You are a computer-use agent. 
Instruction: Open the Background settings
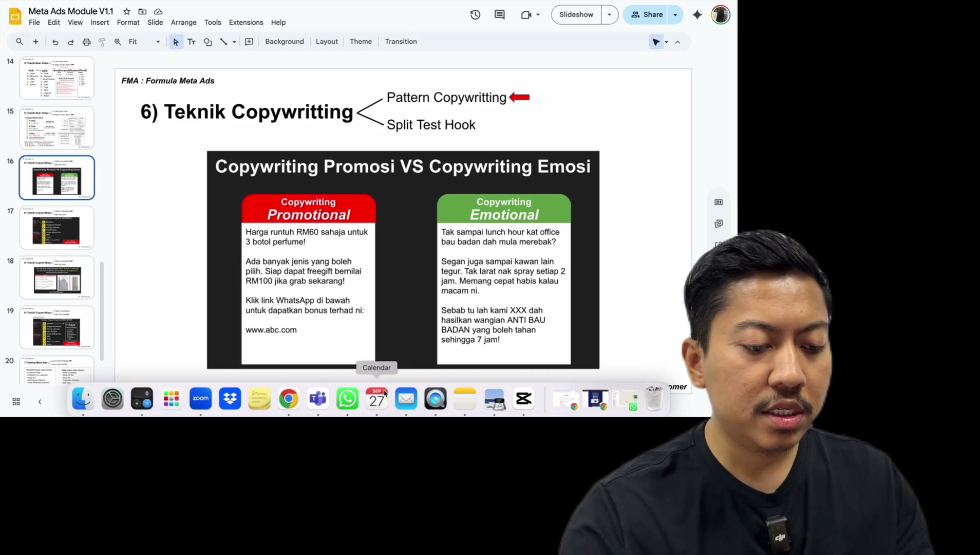285,42
